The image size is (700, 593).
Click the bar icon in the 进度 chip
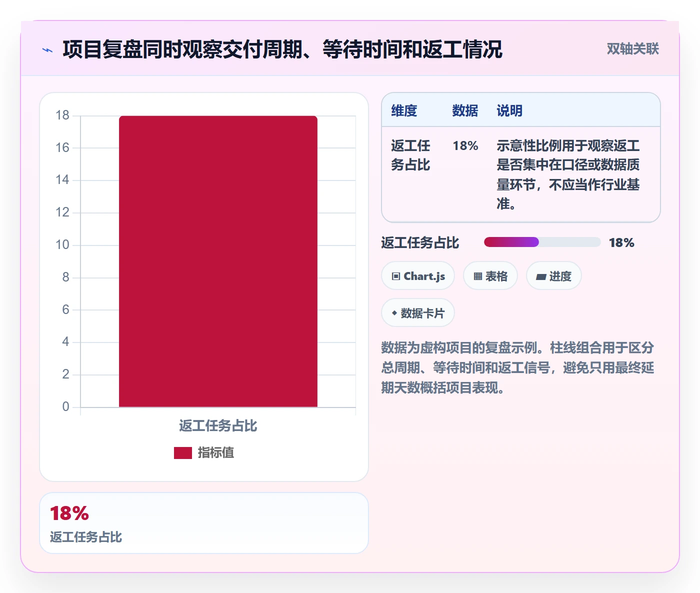point(541,276)
